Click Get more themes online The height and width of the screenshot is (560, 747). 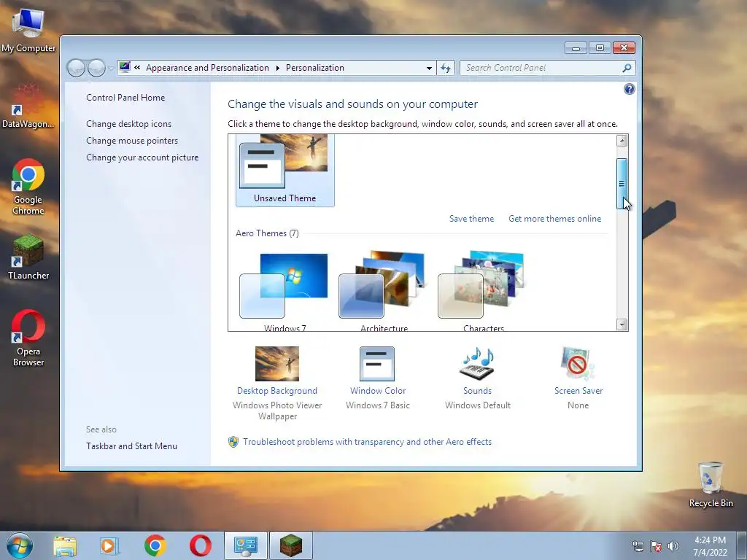pyautogui.click(x=554, y=219)
